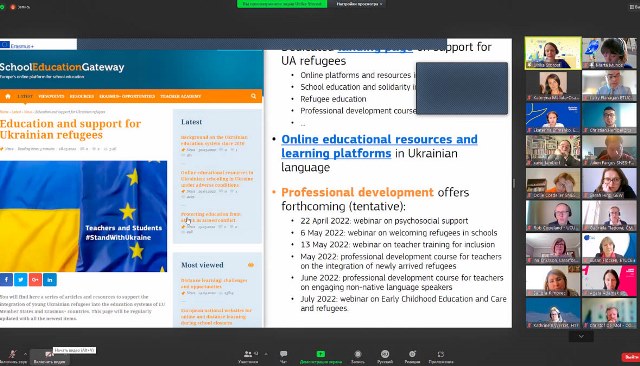The height and width of the screenshot is (366, 640).
Task: Click green encryption shield icon top-left
Action: pyautogui.click(x=2, y=7)
